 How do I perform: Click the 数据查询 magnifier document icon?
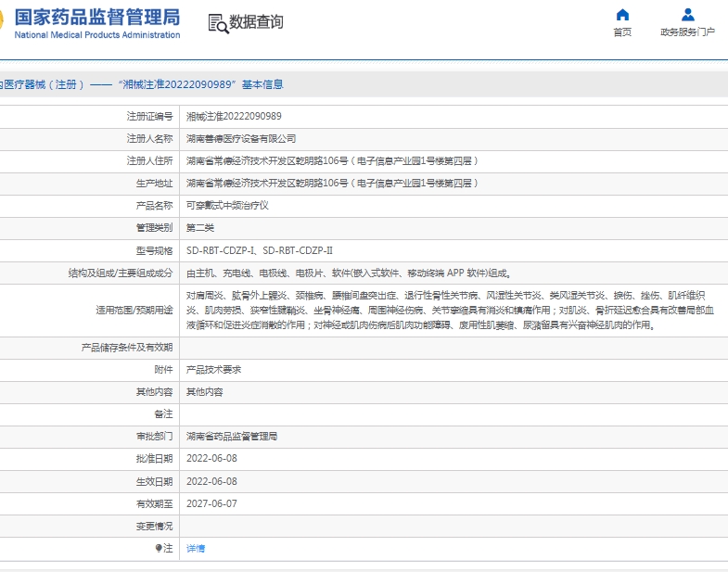click(218, 24)
